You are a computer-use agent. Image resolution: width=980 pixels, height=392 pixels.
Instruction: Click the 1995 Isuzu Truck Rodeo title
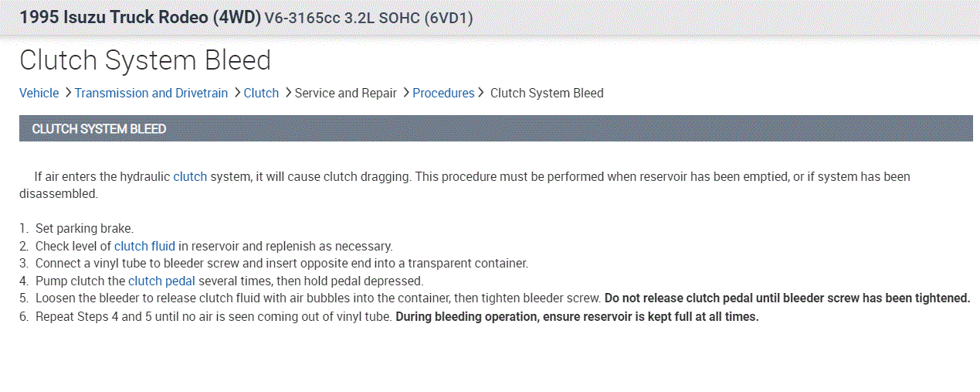pos(140,17)
